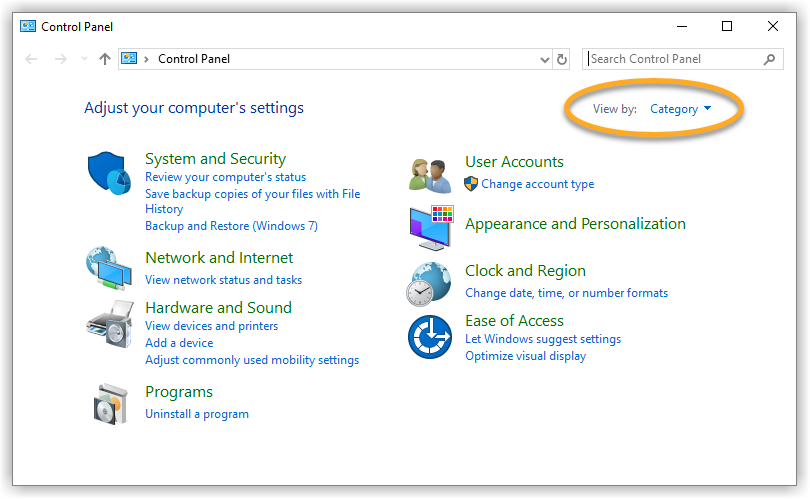Click the Hardware and Sound printer icon
The height and width of the screenshot is (499, 810).
pos(109,322)
